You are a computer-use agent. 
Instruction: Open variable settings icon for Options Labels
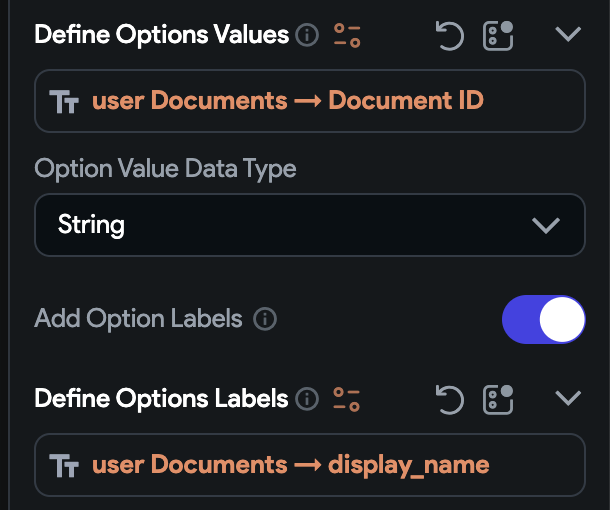(x=347, y=400)
